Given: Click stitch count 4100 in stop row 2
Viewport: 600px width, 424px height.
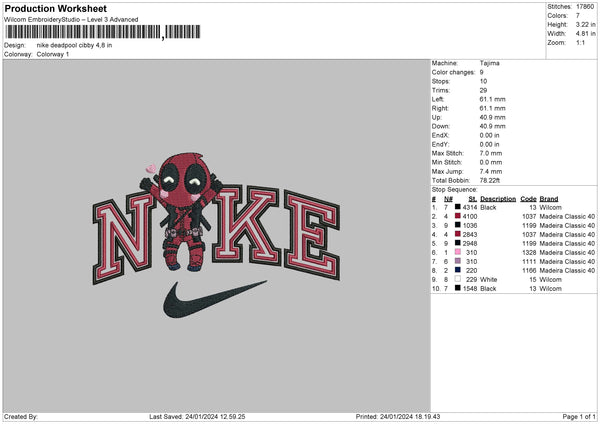Looking at the screenshot, I should click(470, 217).
